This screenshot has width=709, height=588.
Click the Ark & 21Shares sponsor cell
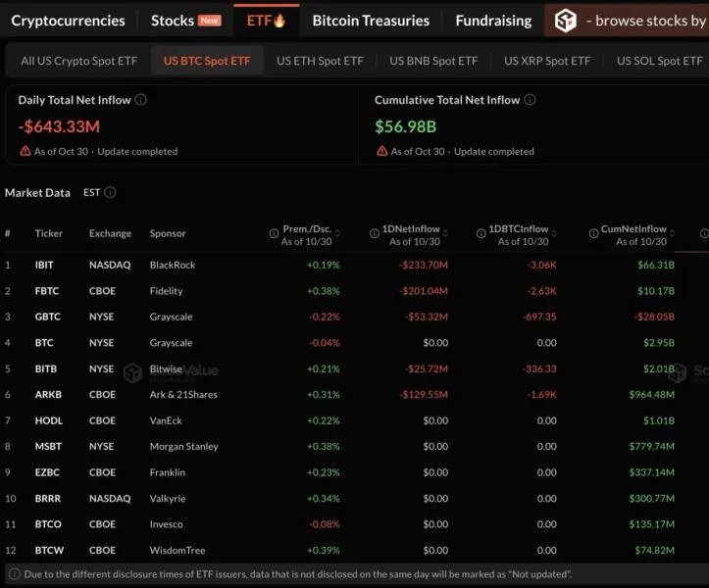183,395
